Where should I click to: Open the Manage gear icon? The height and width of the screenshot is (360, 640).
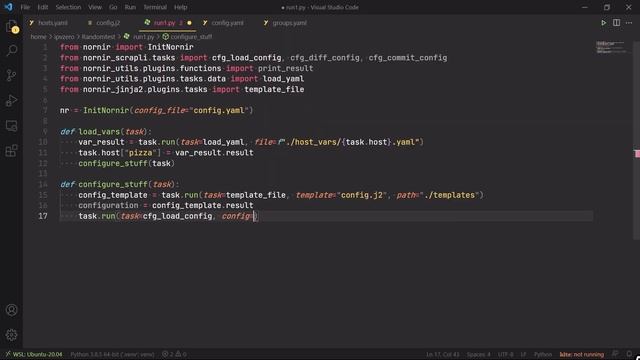[x=11, y=335]
